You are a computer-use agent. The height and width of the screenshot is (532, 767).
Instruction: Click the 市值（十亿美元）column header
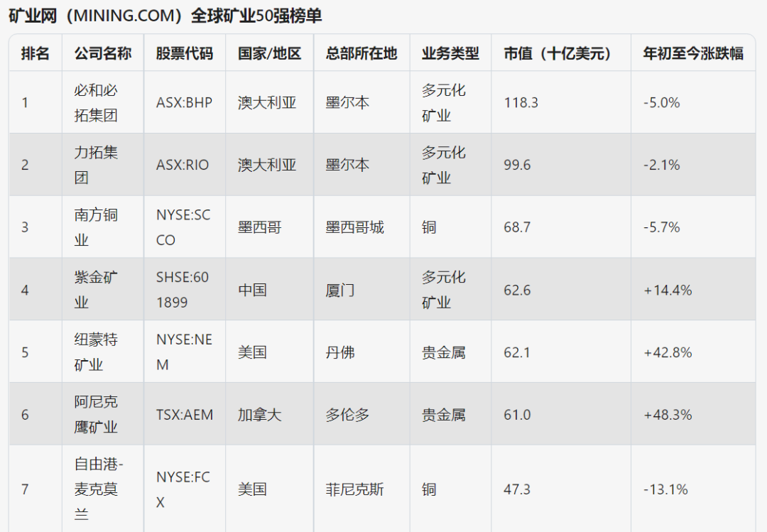point(561,53)
